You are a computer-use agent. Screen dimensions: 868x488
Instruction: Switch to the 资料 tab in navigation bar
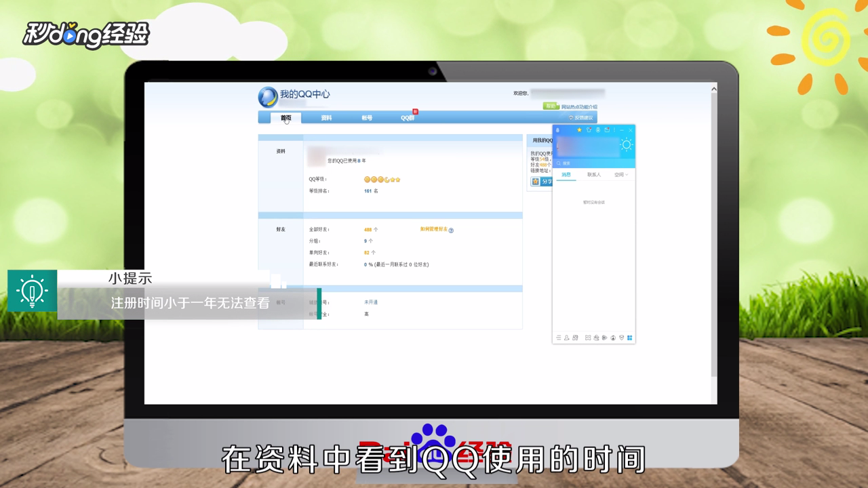(326, 118)
